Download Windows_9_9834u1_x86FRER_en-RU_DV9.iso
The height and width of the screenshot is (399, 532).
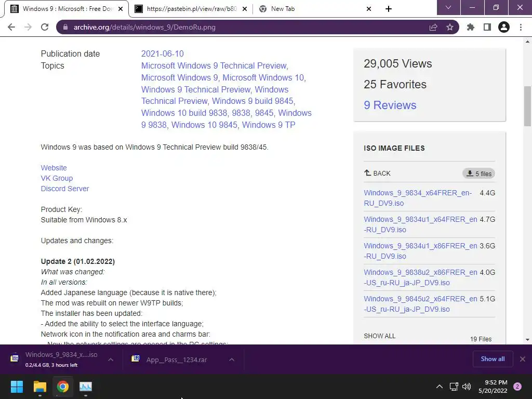[420, 251]
